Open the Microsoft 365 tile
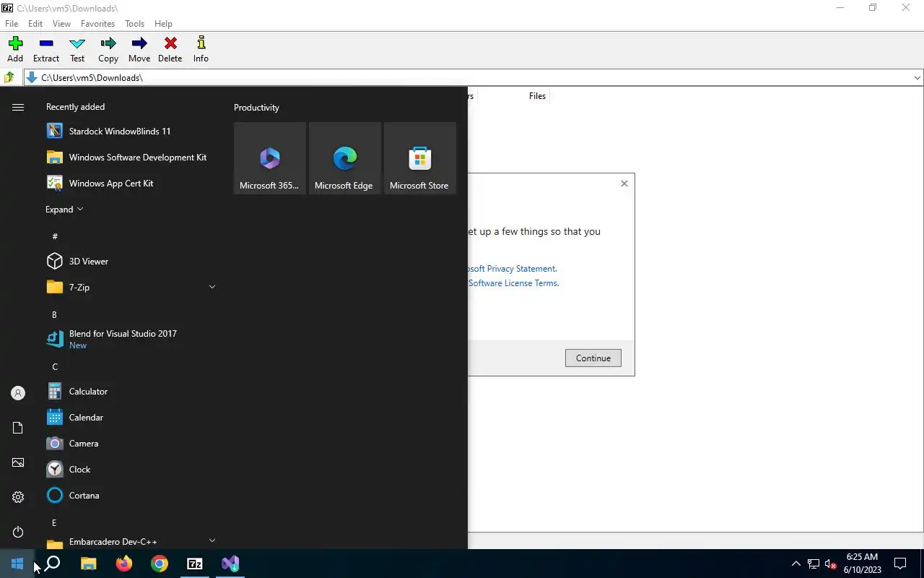Image resolution: width=924 pixels, height=578 pixels. point(270,158)
